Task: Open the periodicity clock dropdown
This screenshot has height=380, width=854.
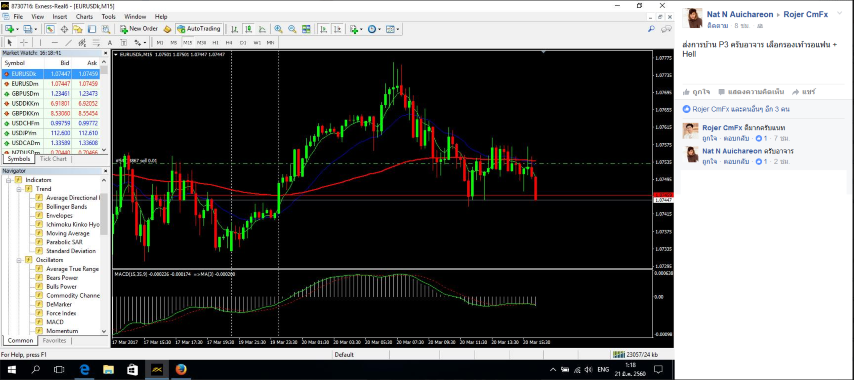Action: pos(375,29)
